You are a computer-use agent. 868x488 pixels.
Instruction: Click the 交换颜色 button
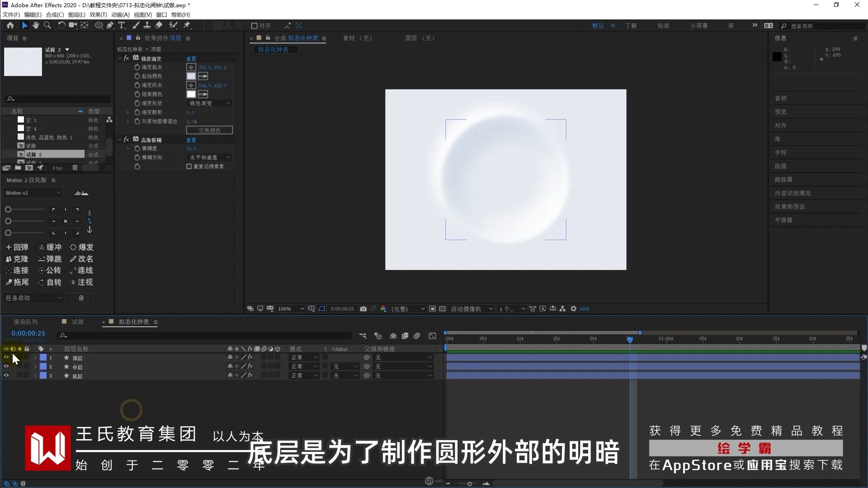coord(209,130)
